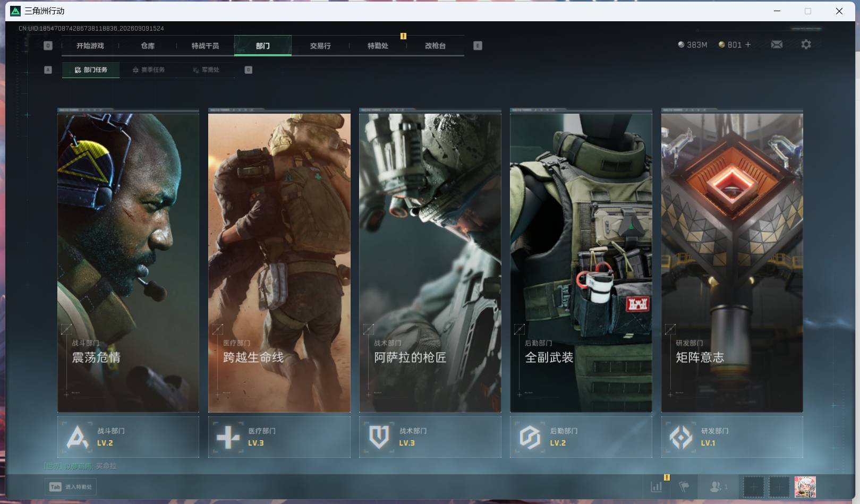
Task: Click the 战术部门 shield icon
Action: [379, 438]
